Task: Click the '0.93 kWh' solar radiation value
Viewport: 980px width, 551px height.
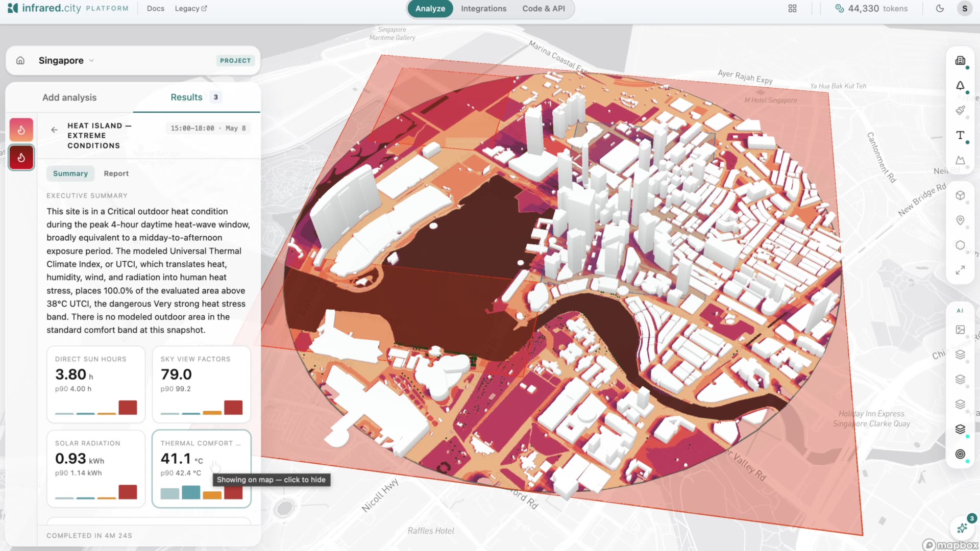Action: pyautogui.click(x=80, y=459)
